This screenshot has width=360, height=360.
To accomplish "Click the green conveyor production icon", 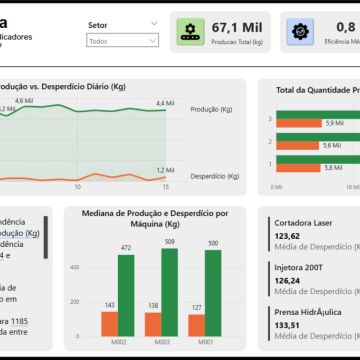I will [190, 32].
